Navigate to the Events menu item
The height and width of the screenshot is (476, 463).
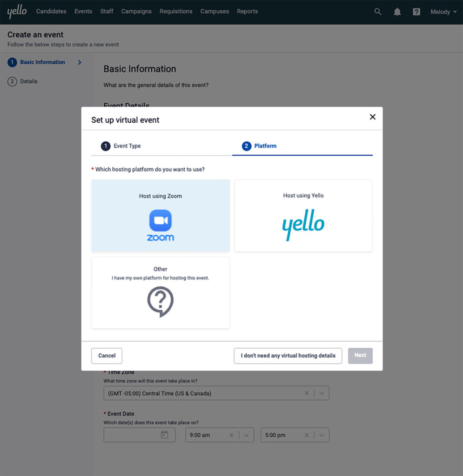coord(83,11)
